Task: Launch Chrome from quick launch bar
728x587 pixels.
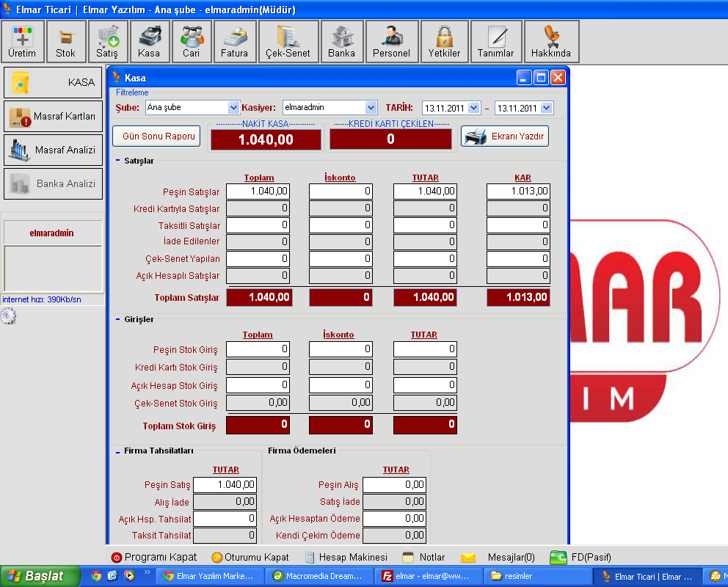Action: click(96, 576)
